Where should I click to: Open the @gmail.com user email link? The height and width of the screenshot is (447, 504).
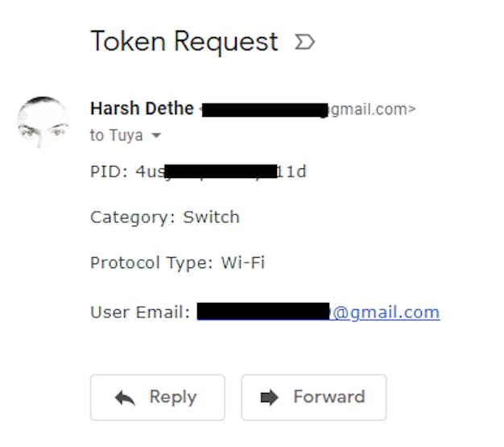[x=386, y=312]
